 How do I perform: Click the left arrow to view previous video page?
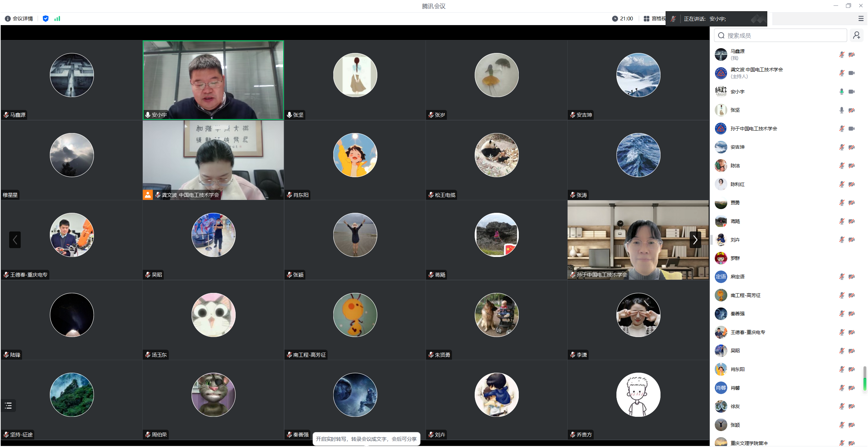coord(15,240)
